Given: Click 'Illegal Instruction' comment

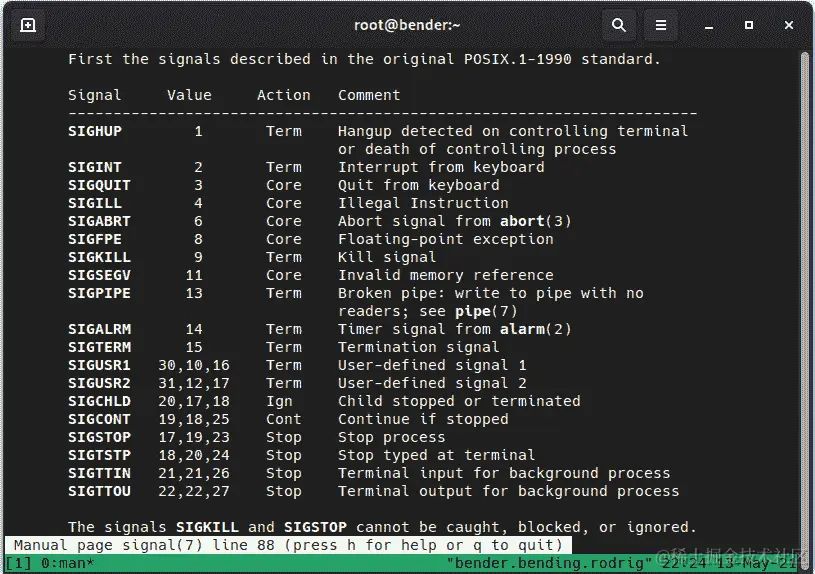Looking at the screenshot, I should (423, 203).
